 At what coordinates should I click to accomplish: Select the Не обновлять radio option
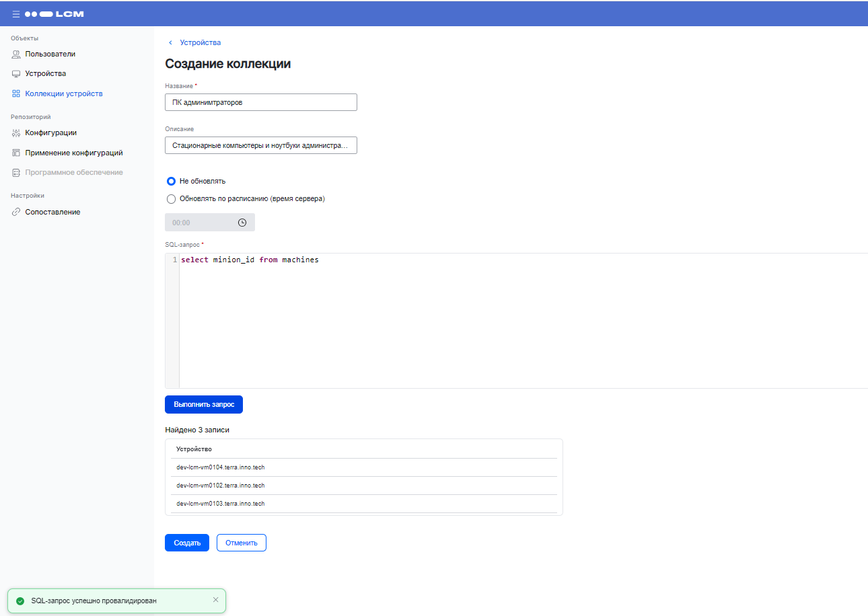171,181
